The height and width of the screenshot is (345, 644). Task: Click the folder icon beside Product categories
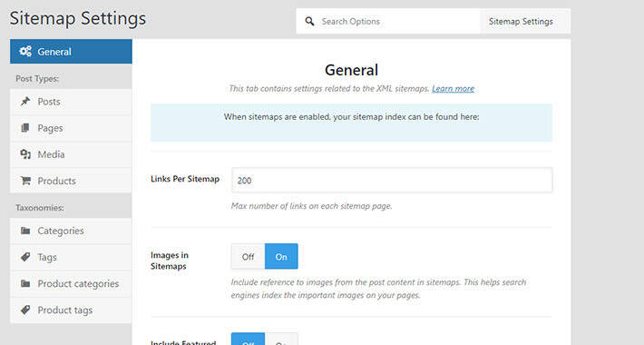click(25, 283)
